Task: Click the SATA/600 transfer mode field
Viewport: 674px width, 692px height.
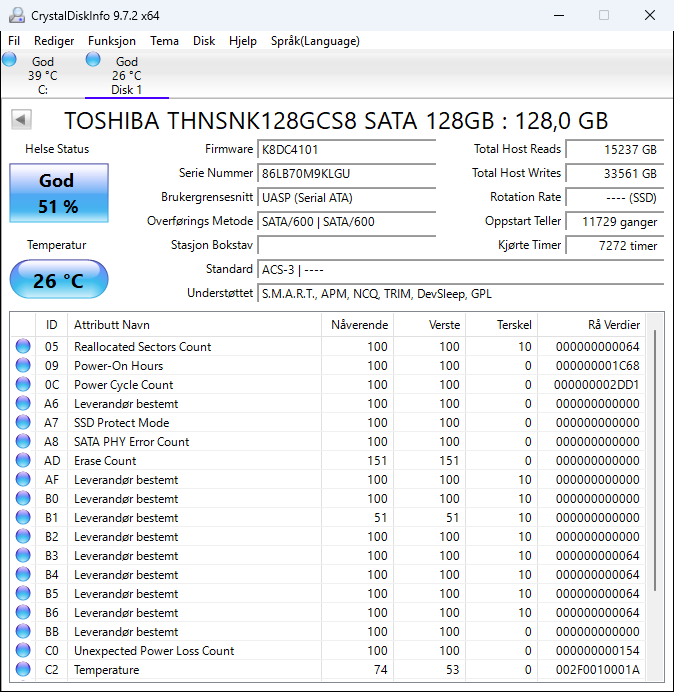Action: 346,221
